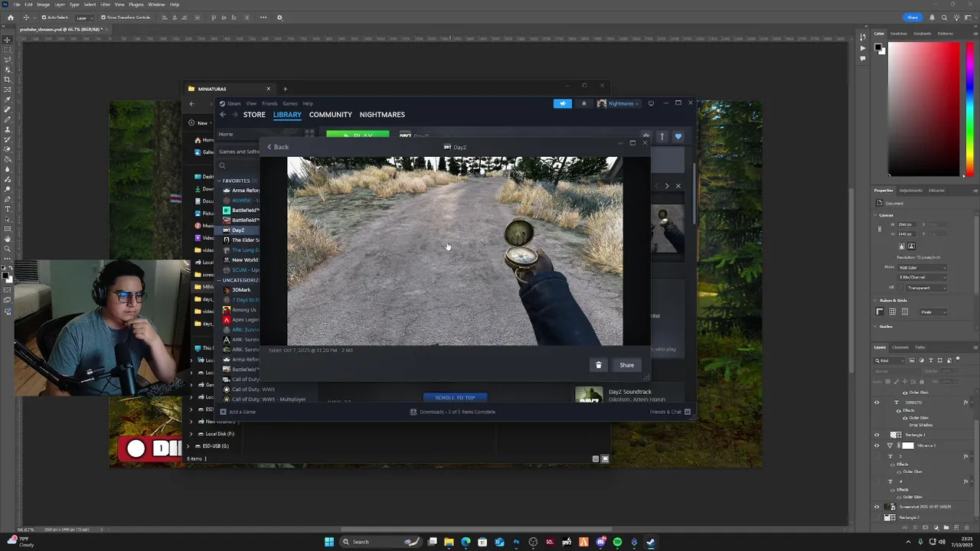Click the hue slider strip
The width and height of the screenshot is (980, 551).
[969, 109]
